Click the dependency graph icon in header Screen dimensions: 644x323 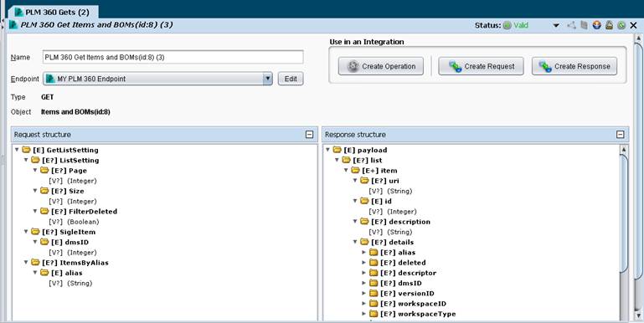point(571,25)
